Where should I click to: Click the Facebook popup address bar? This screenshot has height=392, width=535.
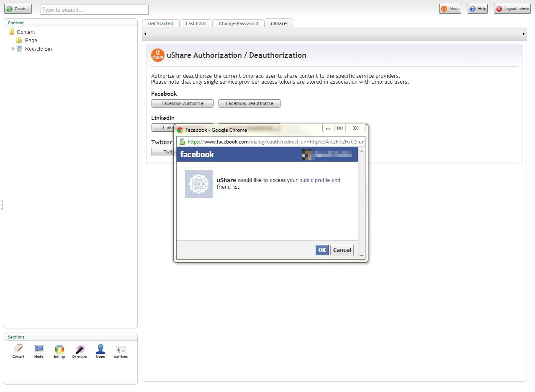coord(271,142)
